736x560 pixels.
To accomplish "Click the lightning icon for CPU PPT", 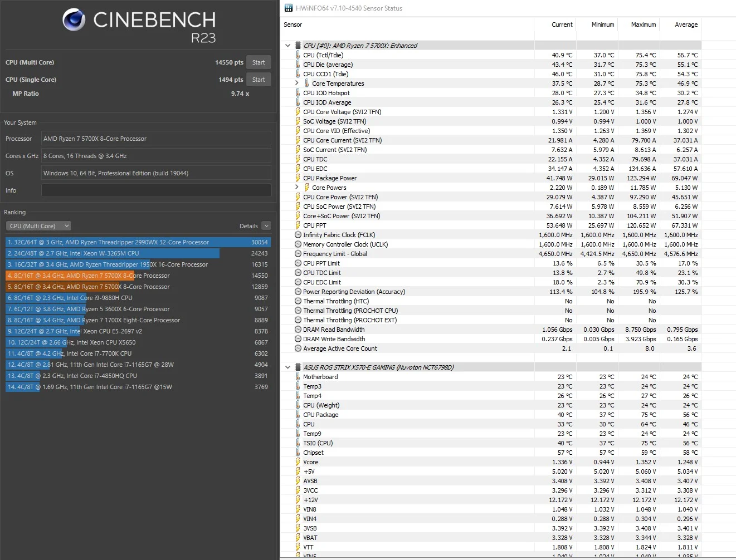I will coord(298,225).
